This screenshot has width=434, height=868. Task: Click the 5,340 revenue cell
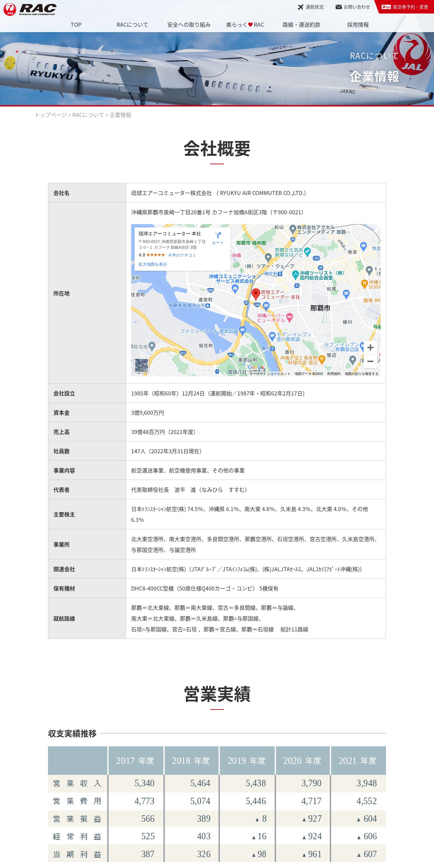coord(144,783)
